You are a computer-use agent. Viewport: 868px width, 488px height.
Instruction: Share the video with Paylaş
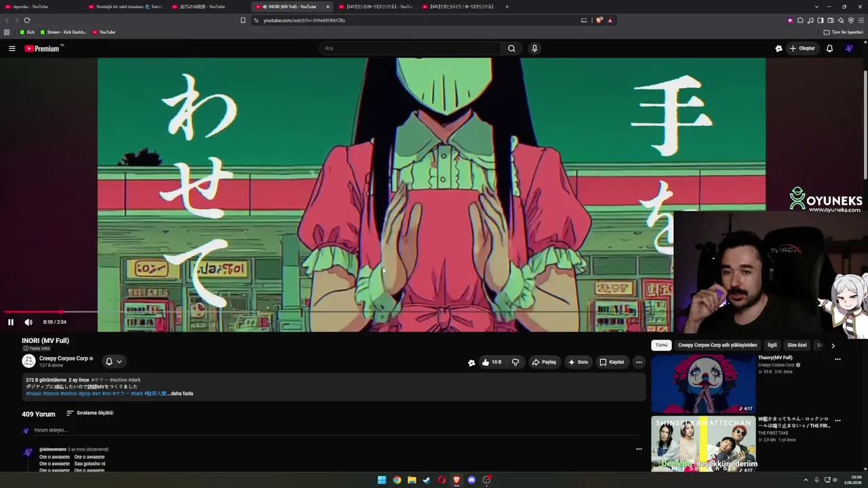point(544,362)
